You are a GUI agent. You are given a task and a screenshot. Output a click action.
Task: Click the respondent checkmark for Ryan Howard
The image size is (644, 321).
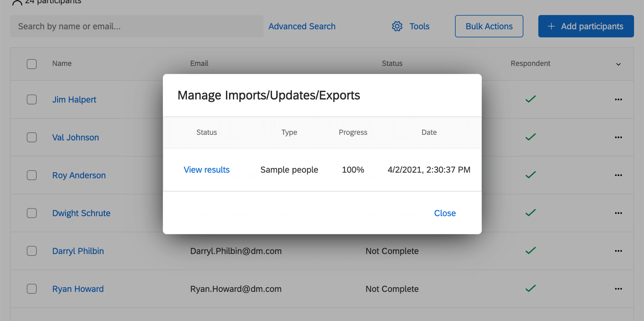click(530, 288)
